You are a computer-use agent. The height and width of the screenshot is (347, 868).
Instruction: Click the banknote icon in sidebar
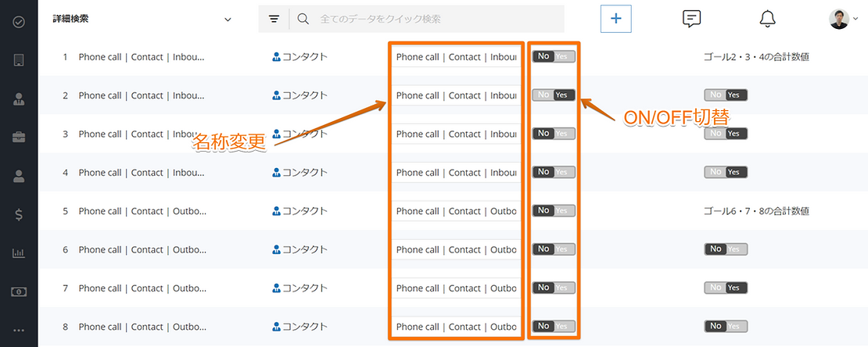pos(19,292)
